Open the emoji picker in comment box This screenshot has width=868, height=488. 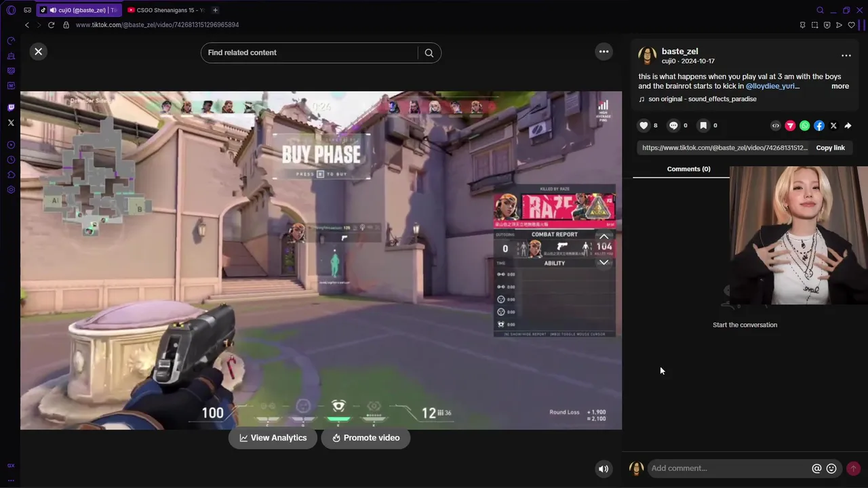831,468
